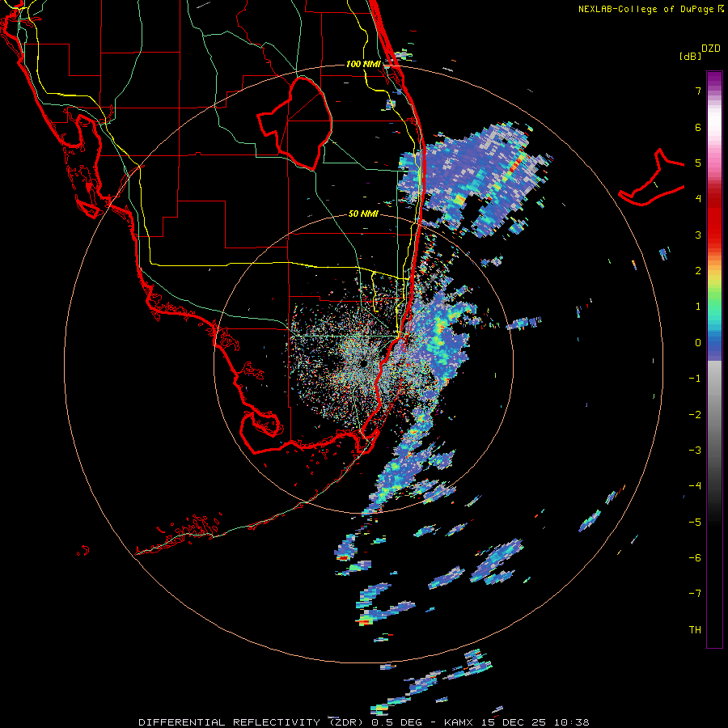This screenshot has height=728, width=728.
Task: Click the 7 value on color scale
Action: pos(698,91)
